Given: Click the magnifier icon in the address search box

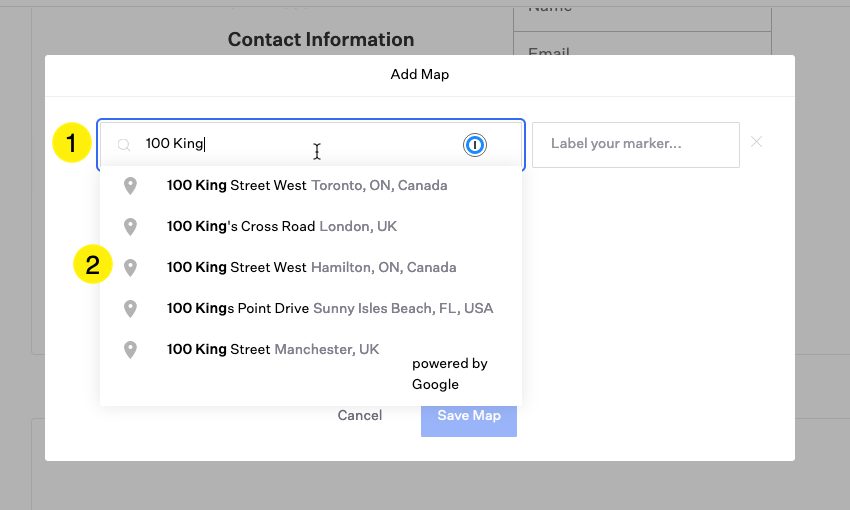Looking at the screenshot, I should 124,145.
